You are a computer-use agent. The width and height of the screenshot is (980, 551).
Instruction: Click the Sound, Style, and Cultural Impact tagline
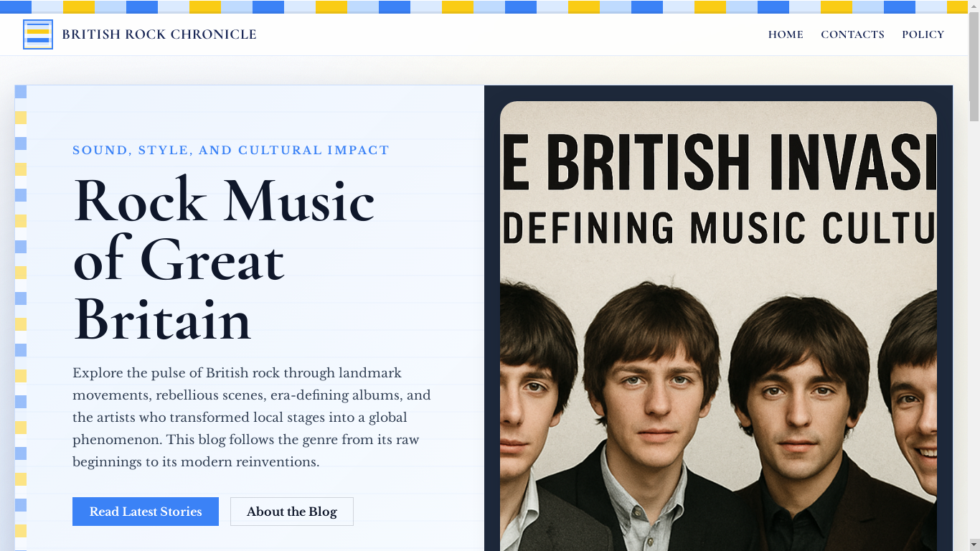(x=231, y=150)
